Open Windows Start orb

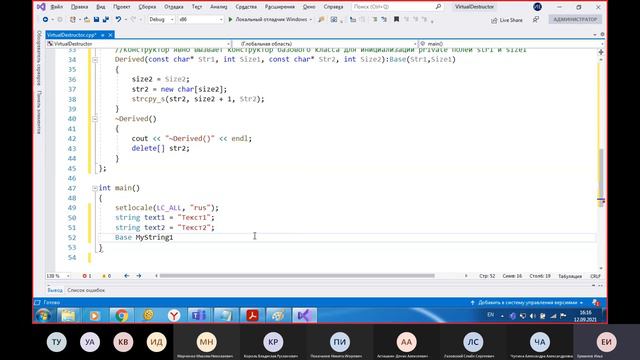pos(43,316)
